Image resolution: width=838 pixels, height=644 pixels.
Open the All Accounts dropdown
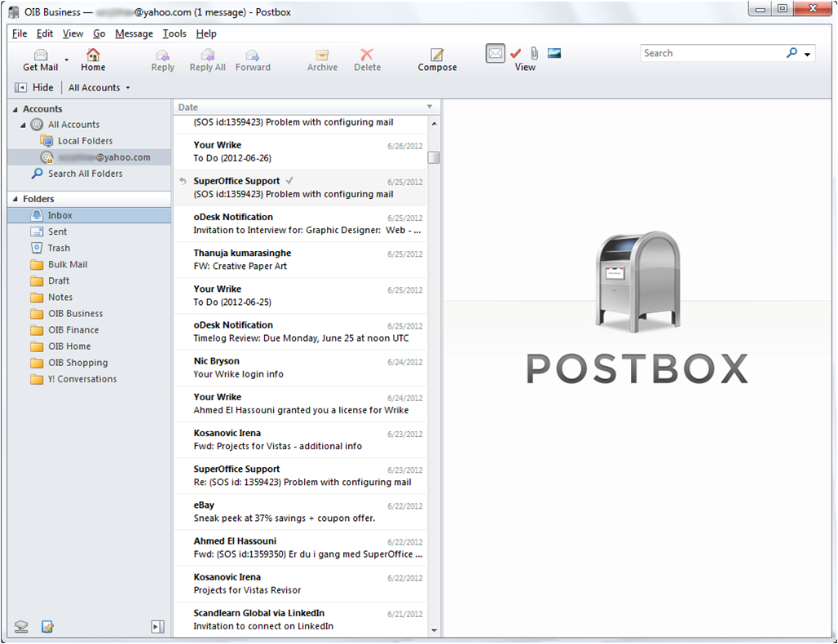point(99,87)
